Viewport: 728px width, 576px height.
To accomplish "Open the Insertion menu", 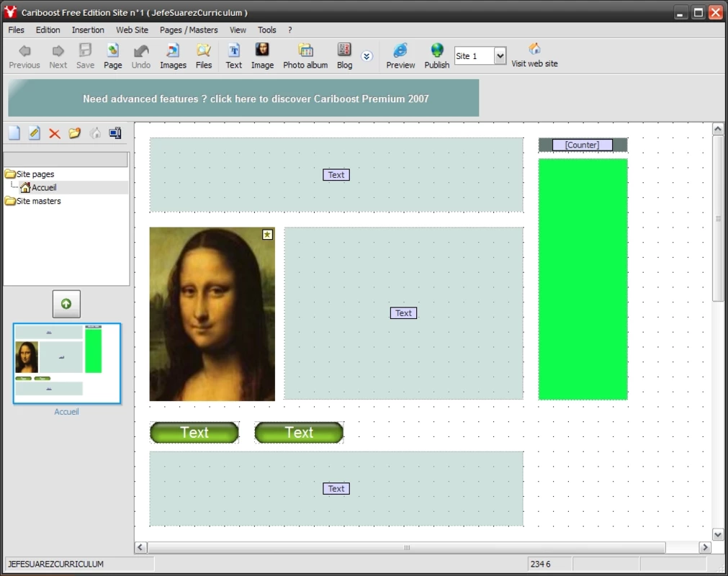I will point(88,30).
